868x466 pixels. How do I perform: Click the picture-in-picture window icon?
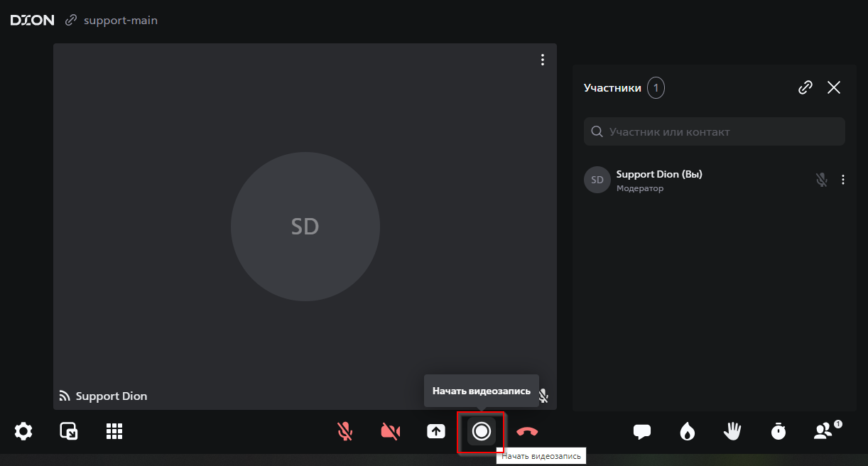pyautogui.click(x=69, y=431)
